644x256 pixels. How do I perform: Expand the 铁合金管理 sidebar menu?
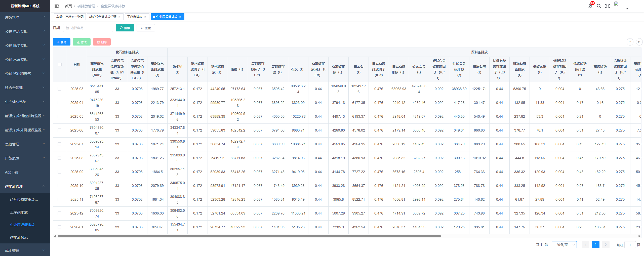tap(25, 88)
